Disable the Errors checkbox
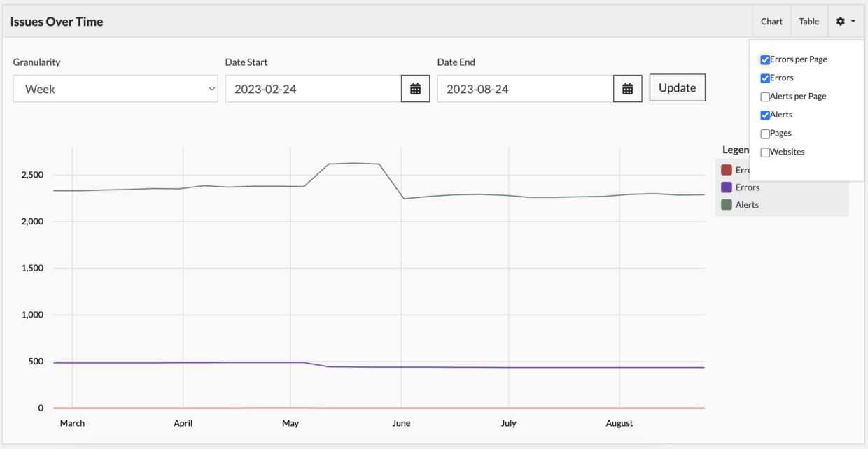This screenshot has width=868, height=449. pyautogui.click(x=764, y=78)
